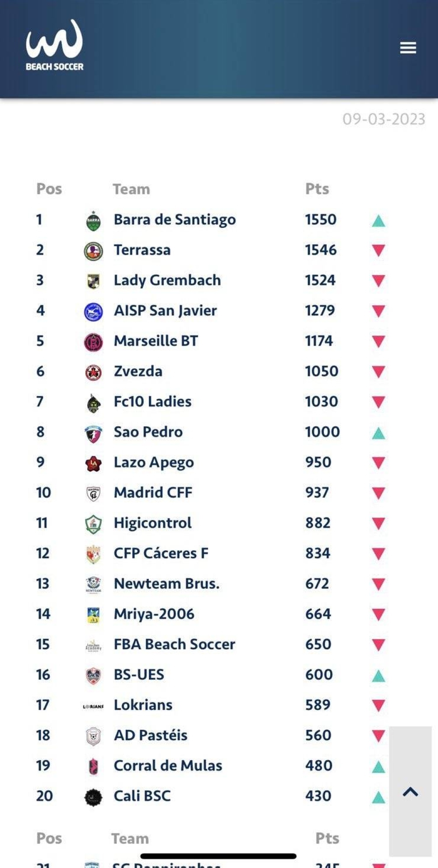The image size is (438, 868).
Task: Click the BS-UES team crest
Action: (x=93, y=676)
